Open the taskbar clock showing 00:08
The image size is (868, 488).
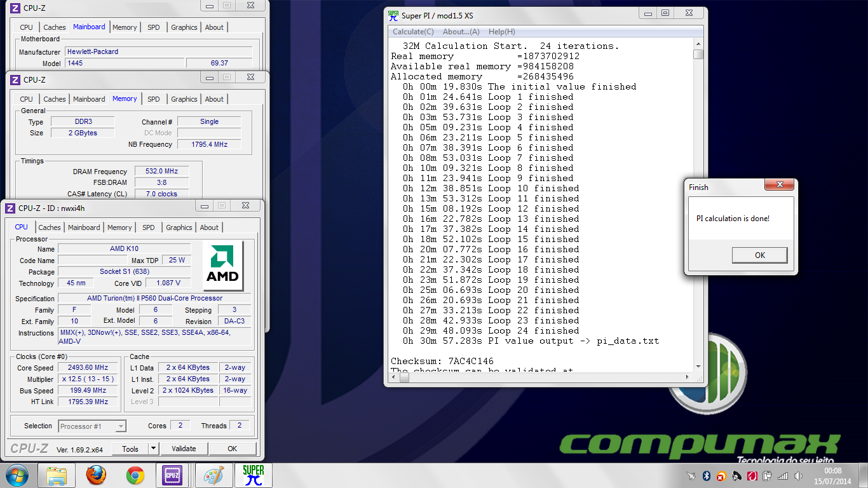(832, 475)
